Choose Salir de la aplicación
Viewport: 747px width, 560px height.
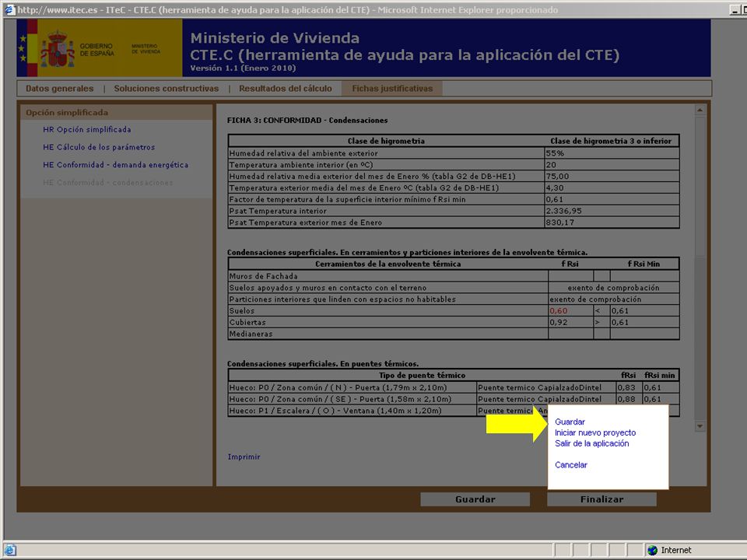(x=591, y=443)
